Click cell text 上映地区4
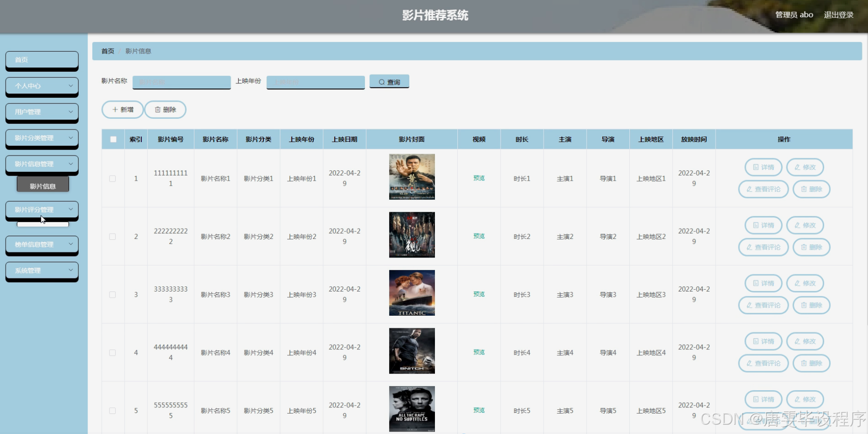The image size is (868, 434). (651, 353)
